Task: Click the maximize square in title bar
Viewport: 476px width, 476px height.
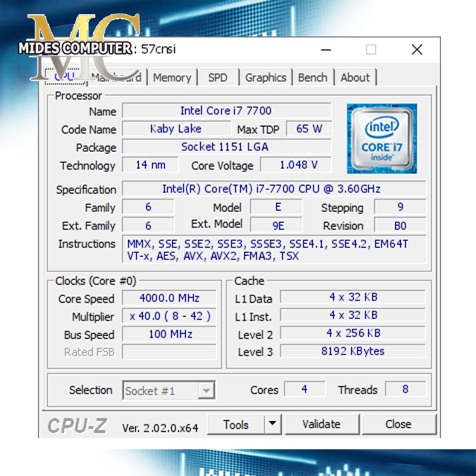Action: [370, 50]
